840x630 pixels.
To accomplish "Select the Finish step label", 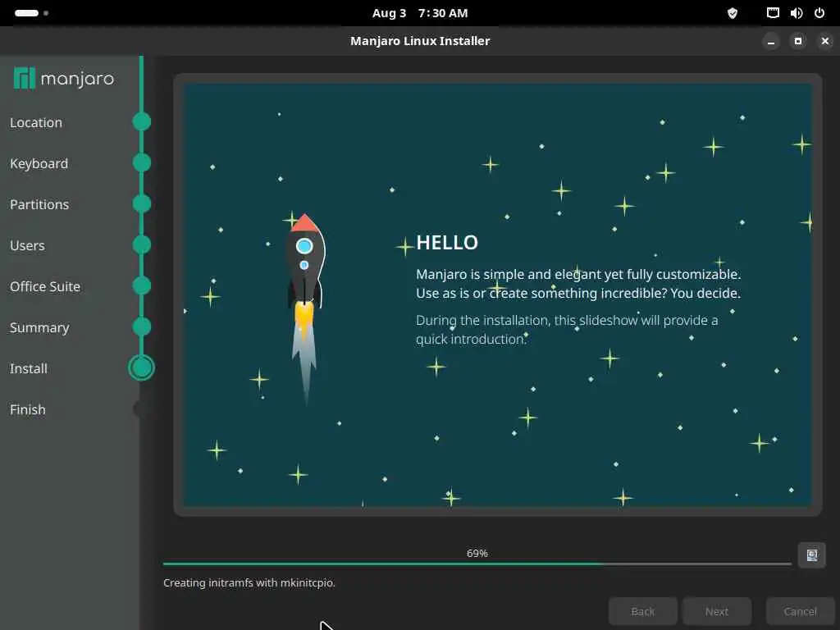I will click(28, 410).
